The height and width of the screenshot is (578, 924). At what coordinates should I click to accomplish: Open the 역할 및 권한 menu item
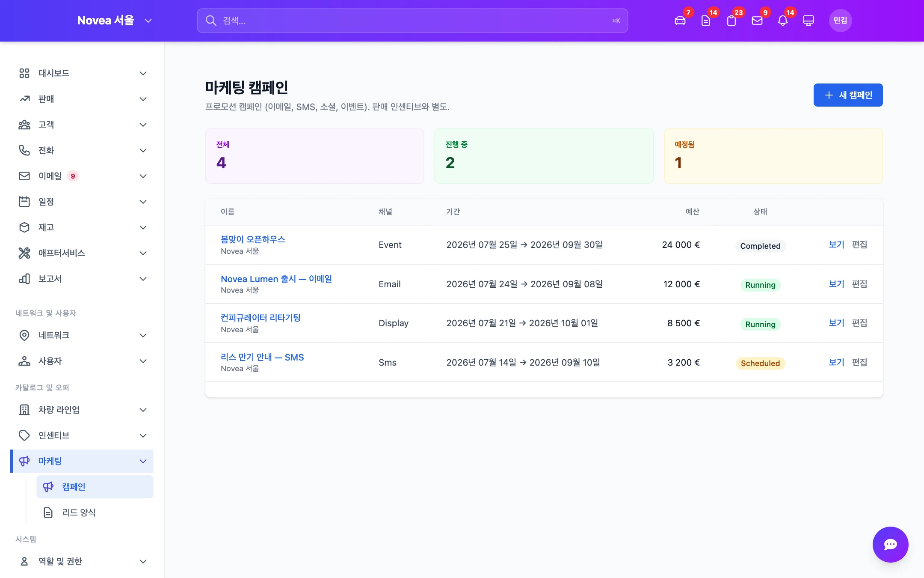[x=82, y=561]
